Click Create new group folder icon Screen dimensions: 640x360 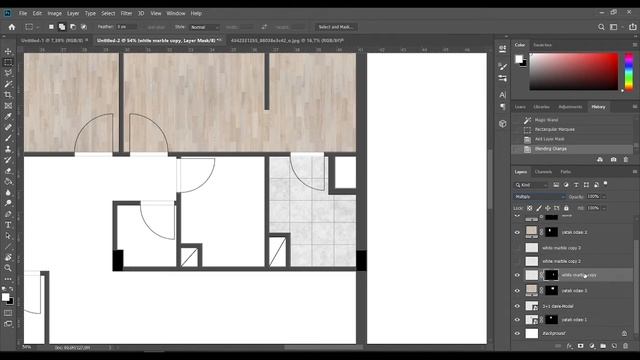[x=603, y=346]
